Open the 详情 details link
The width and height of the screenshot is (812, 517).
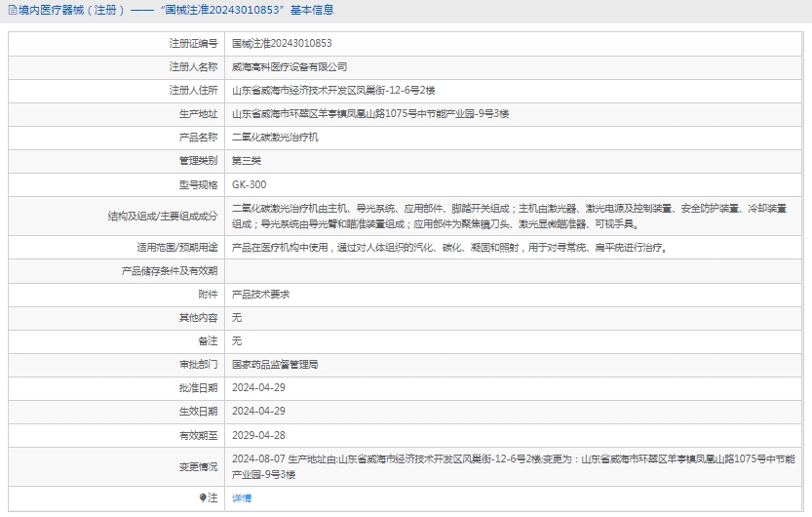[241, 497]
